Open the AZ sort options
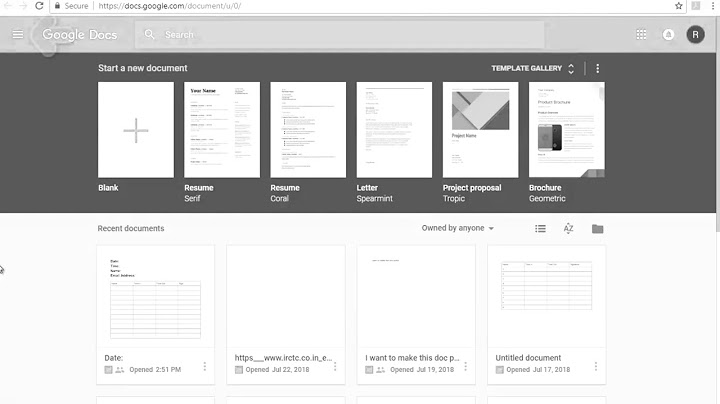 coord(568,228)
